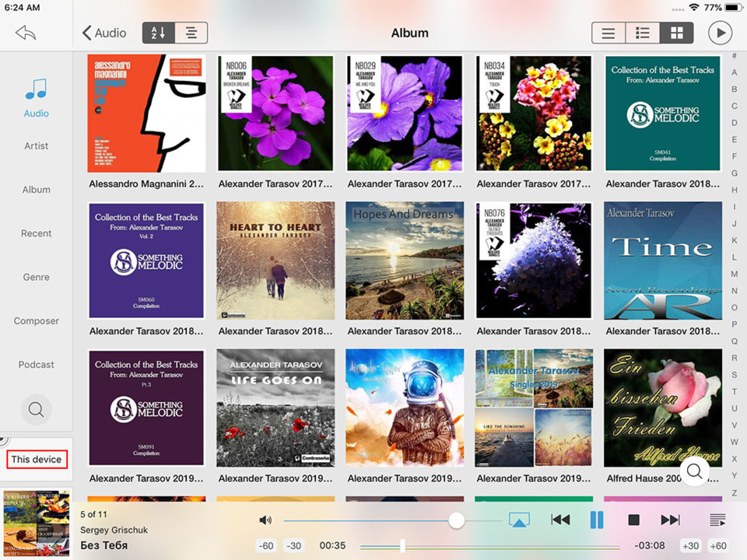Open the Alessandro Magnanini album cover
Viewport: 747px width, 560px height.
point(147,114)
